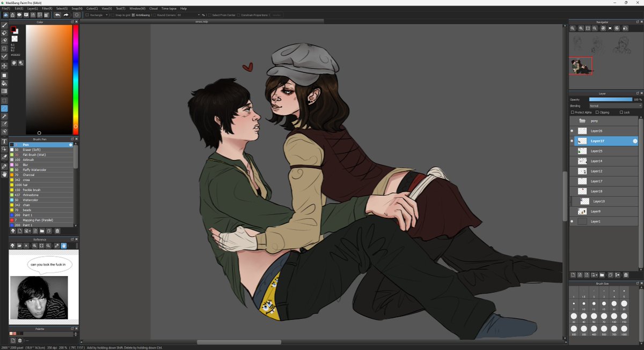Click add new layer icon in Layer panel
Screen dimensions: 644x350
point(573,275)
